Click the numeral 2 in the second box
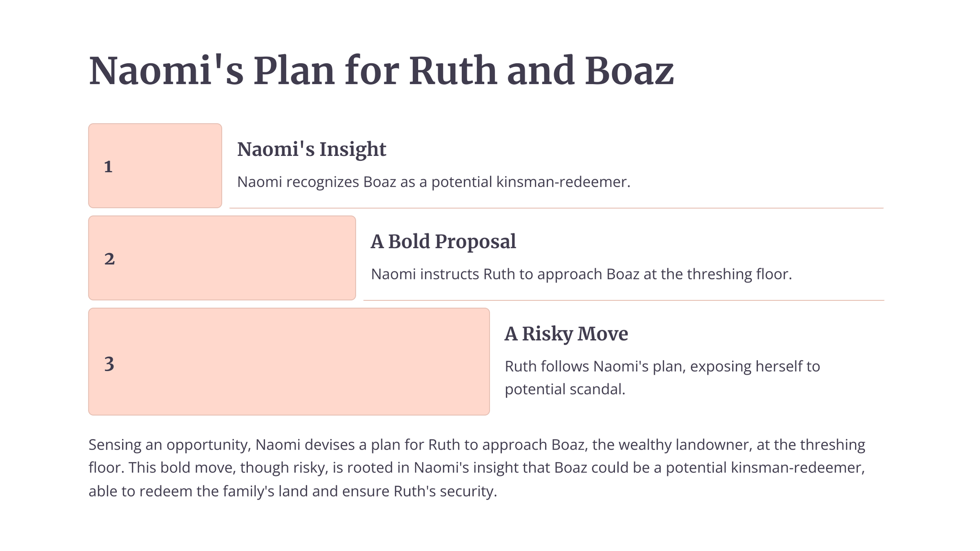 pyautogui.click(x=110, y=259)
